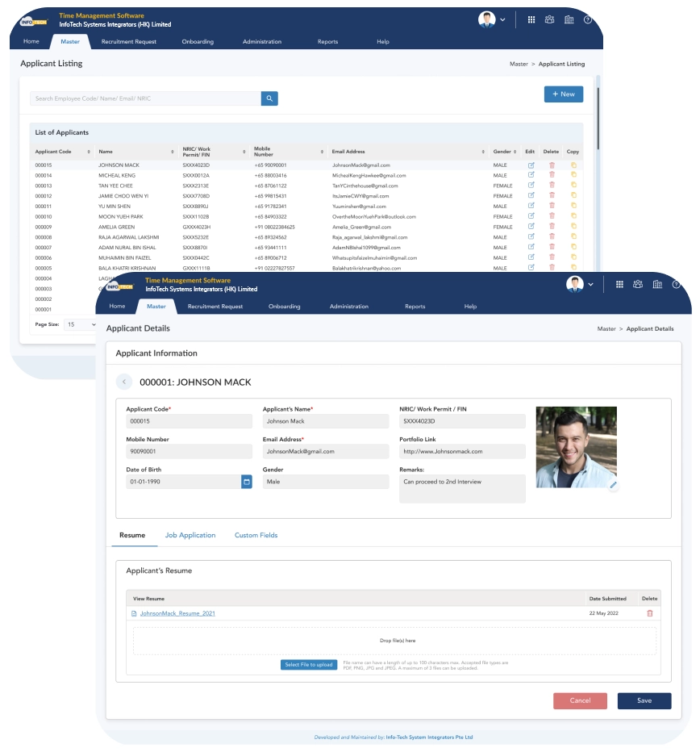Open help icon in Applicant Listing header
This screenshot has width=700, height=752.
click(587, 20)
